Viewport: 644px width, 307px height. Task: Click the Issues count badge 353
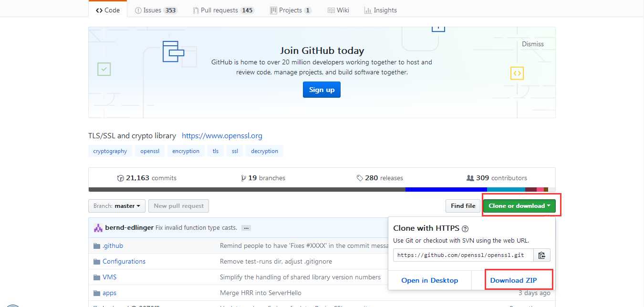[170, 10]
